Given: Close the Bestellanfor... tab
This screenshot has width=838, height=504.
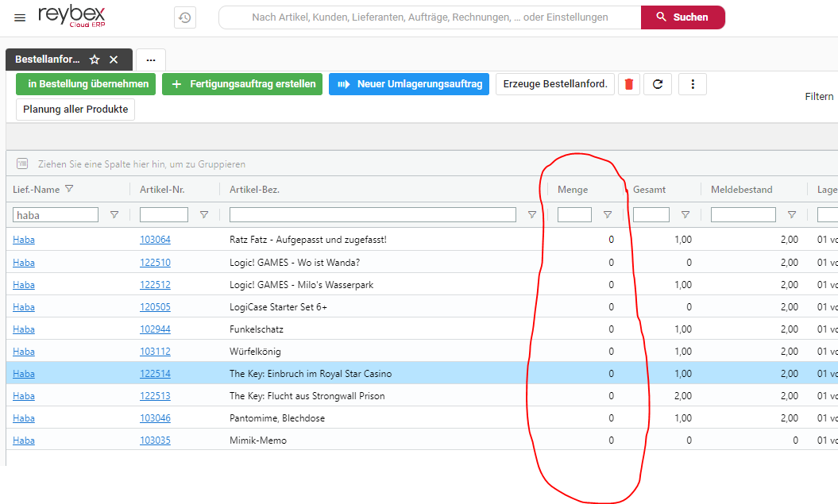Looking at the screenshot, I should (x=114, y=60).
